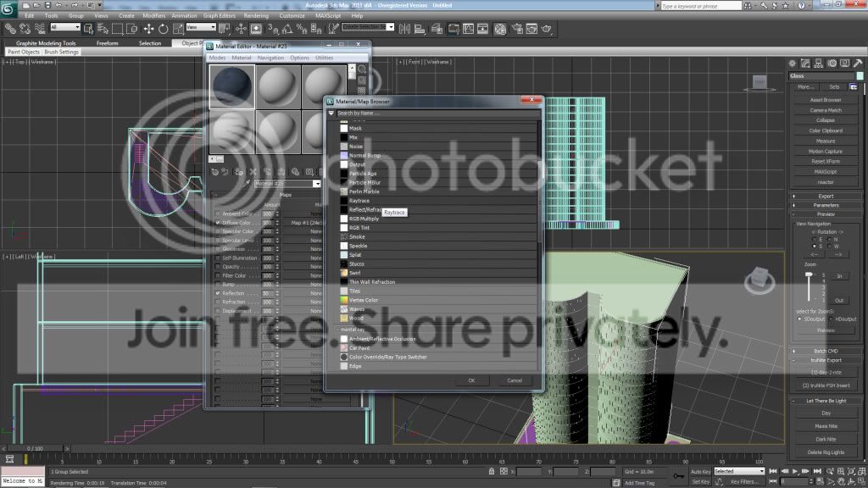Click the Dark Nite lighting button
Viewport: 868px width, 488px height.
pos(826,440)
